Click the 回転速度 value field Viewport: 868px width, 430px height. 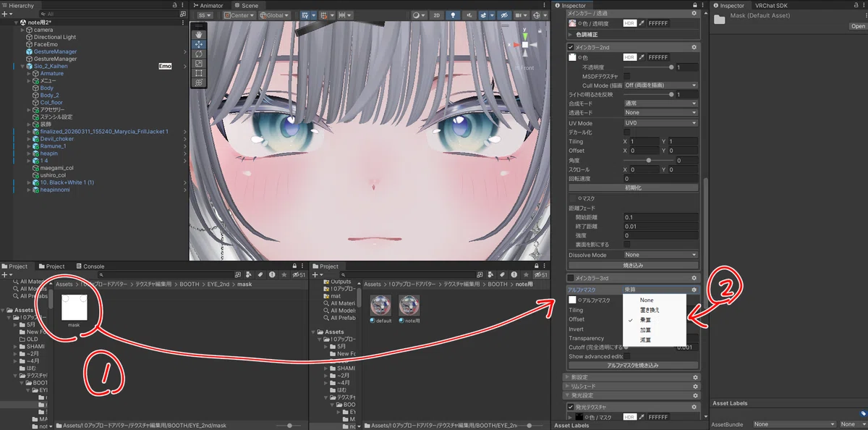click(660, 178)
